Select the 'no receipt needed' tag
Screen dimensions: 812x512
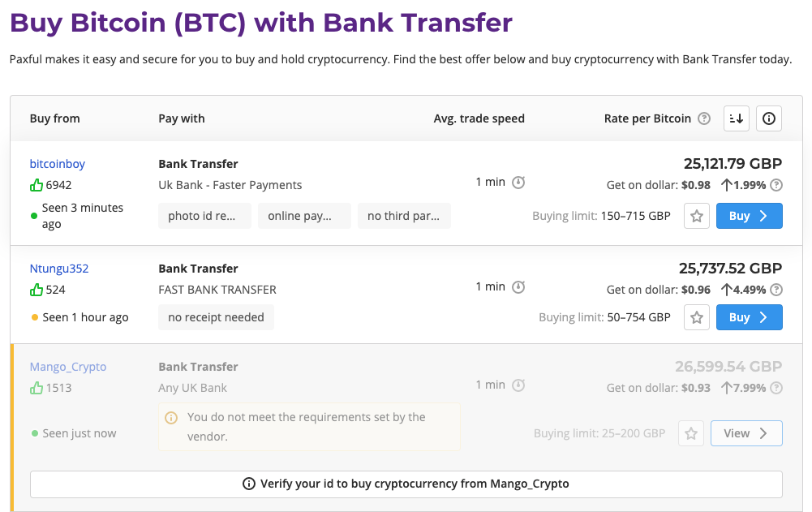click(216, 317)
